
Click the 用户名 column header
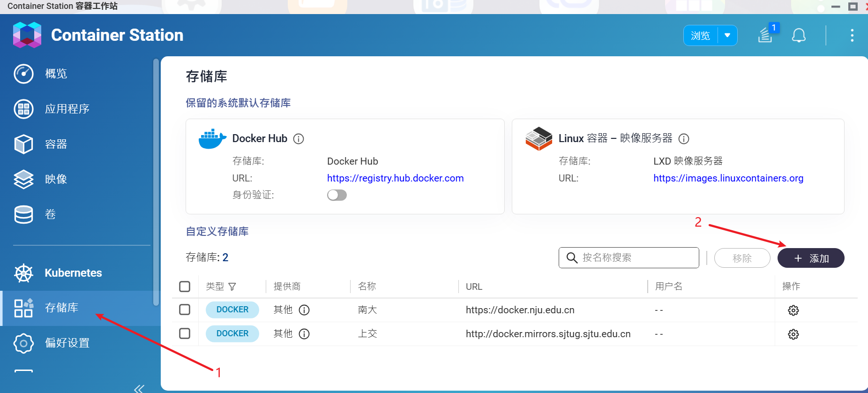669,287
